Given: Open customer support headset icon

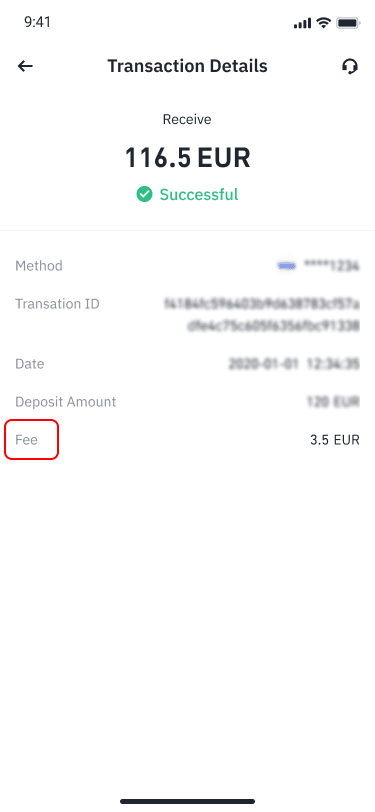Looking at the screenshot, I should pos(350,66).
